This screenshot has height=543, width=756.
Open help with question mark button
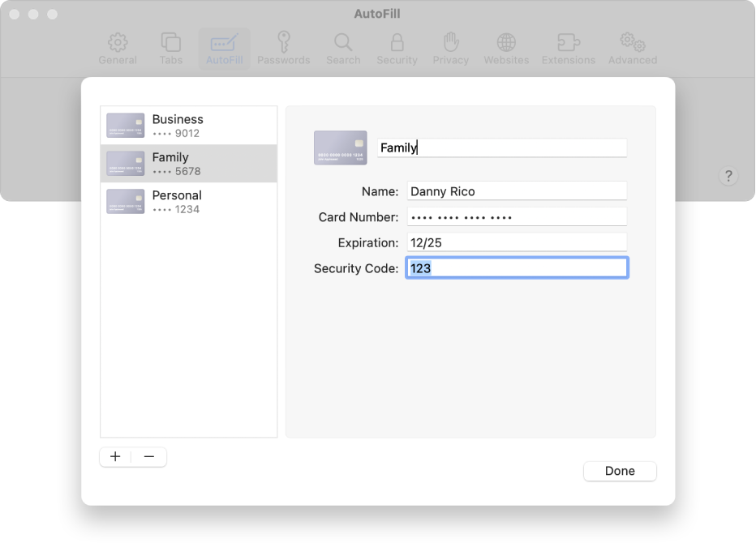(x=728, y=176)
